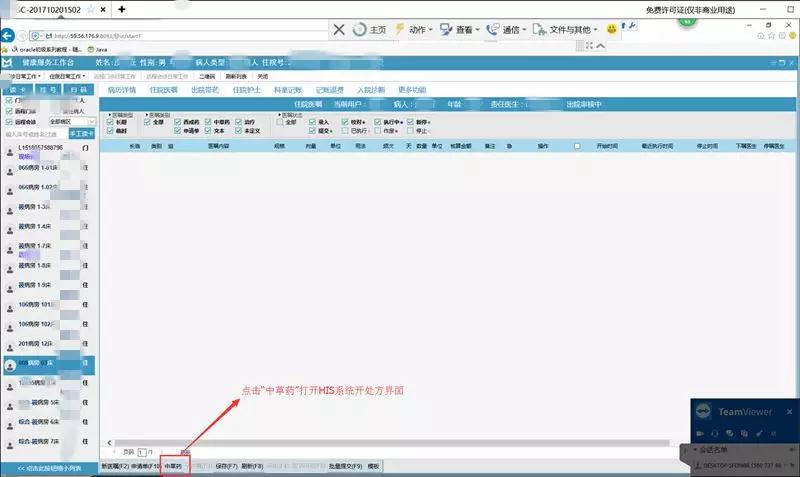
Task: Click the TeamViewer toolbar close X icon
Action: click(340, 29)
